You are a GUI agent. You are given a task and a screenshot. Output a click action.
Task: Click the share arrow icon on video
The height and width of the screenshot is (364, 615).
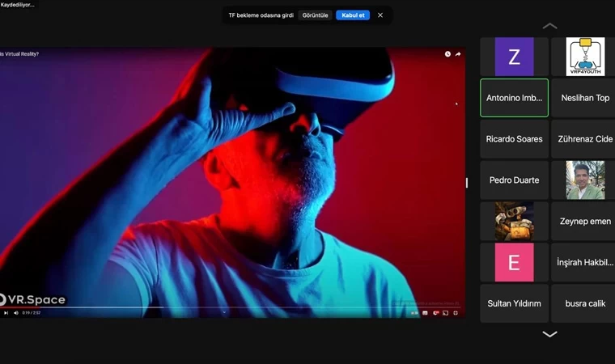click(x=458, y=54)
